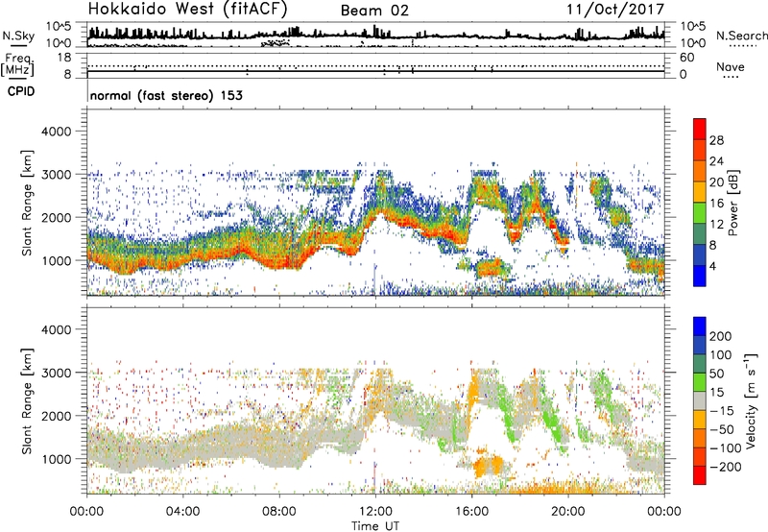This screenshot has width=768, height=532.
Task: Select the "Freq. [MHz]" axis label
Action: pyautogui.click(x=17, y=64)
